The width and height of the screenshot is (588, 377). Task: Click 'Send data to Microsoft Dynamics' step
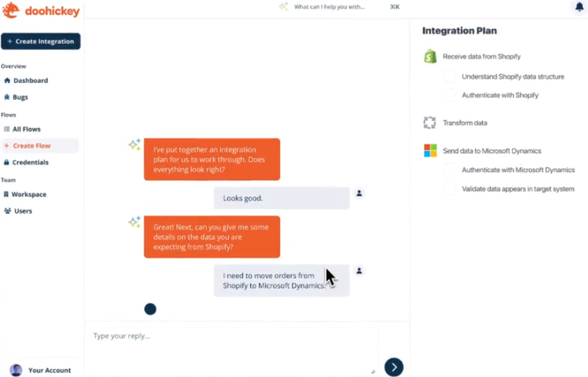(x=492, y=151)
